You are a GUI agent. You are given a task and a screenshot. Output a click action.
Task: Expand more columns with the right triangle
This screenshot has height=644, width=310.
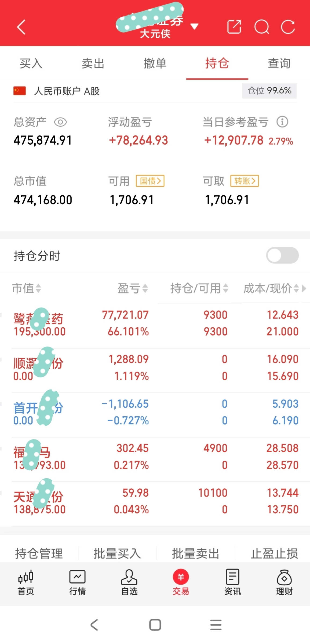[x=304, y=288]
